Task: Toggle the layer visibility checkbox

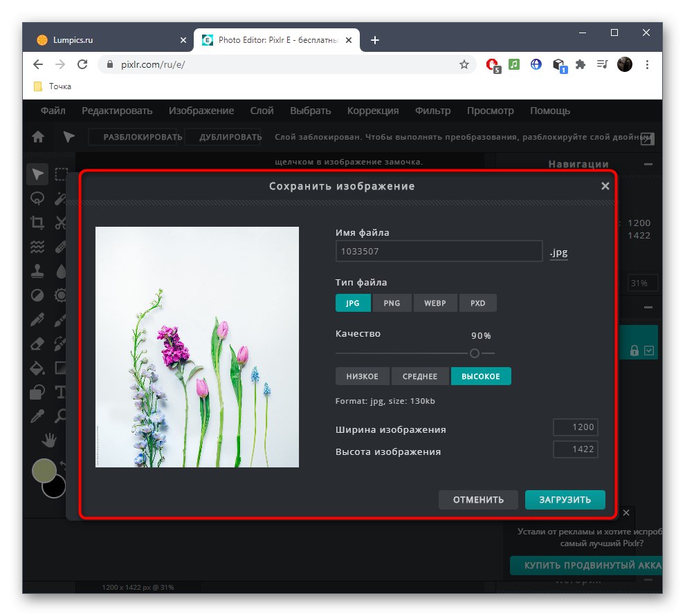Action: (x=648, y=350)
